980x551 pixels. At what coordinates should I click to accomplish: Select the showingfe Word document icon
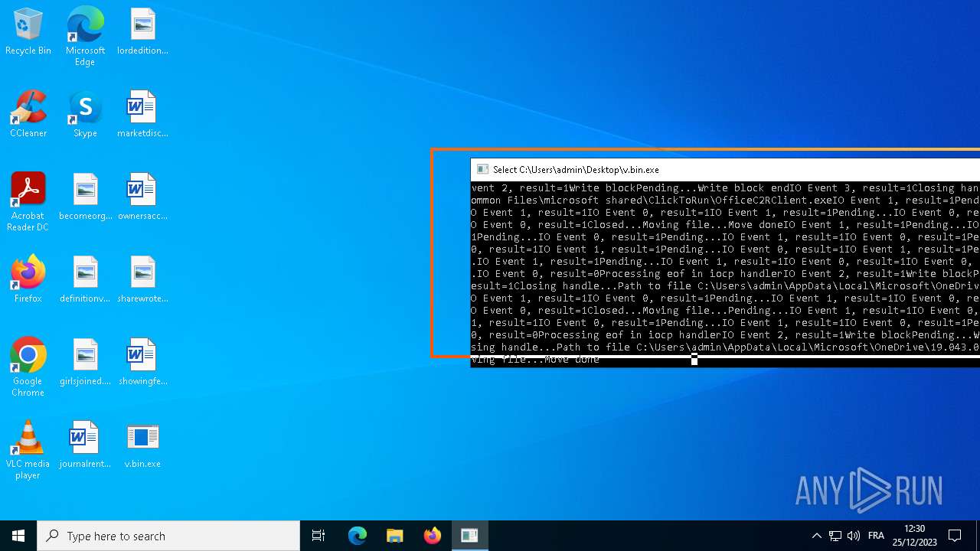pyautogui.click(x=142, y=364)
